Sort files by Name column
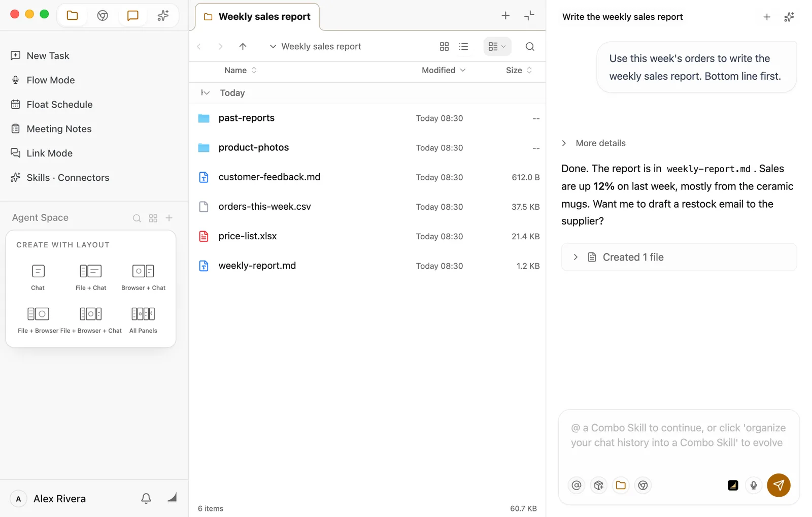The image size is (812, 517). [241, 70]
